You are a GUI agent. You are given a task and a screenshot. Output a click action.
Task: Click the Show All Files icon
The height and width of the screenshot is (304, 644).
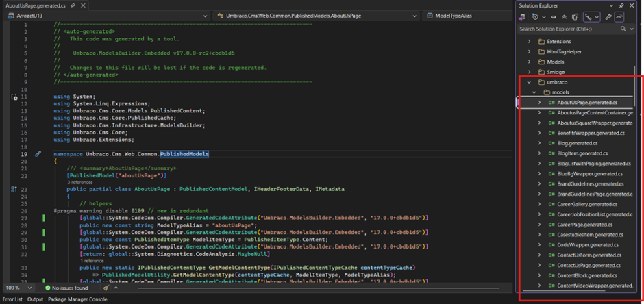click(575, 17)
